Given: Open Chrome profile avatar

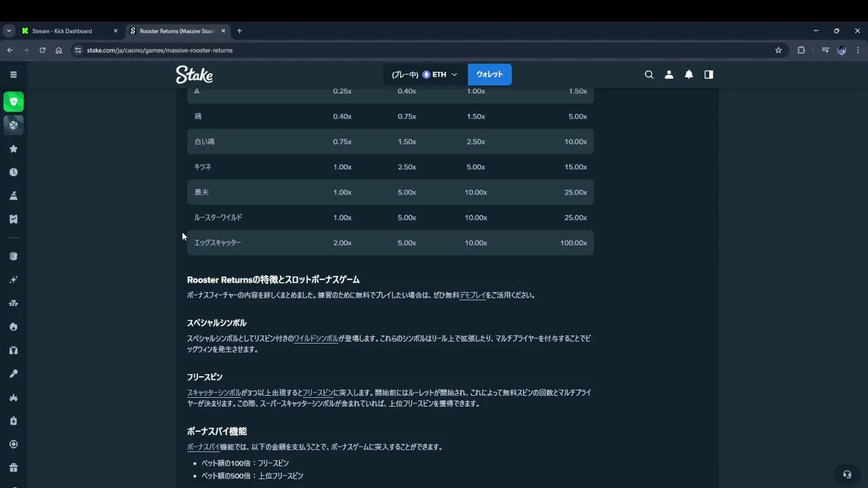Looking at the screenshot, I should tap(842, 50).
